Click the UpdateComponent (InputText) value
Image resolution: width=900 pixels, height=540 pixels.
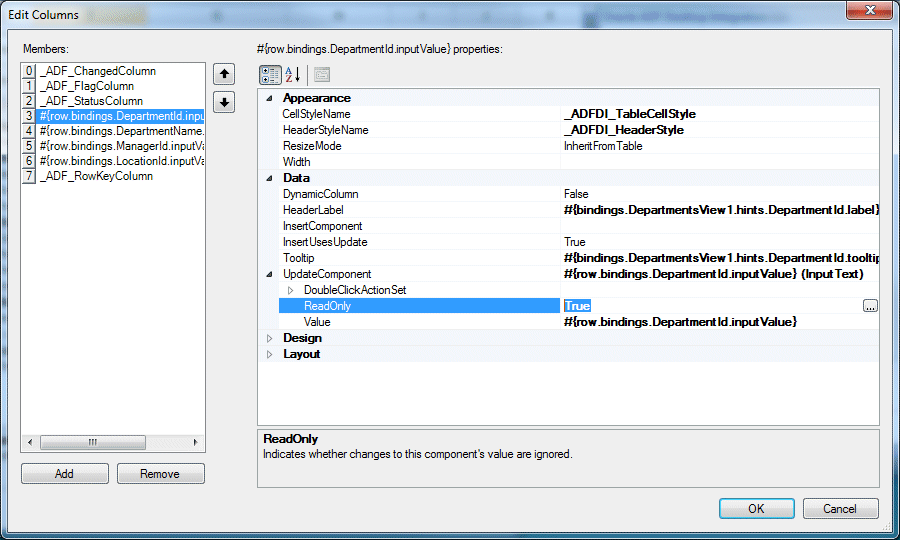tap(713, 274)
